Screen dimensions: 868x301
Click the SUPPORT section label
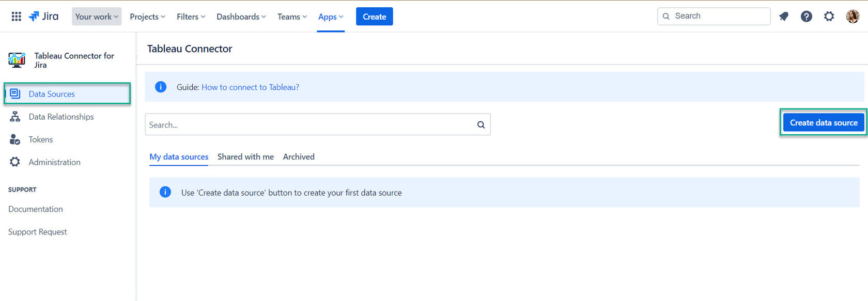click(22, 189)
